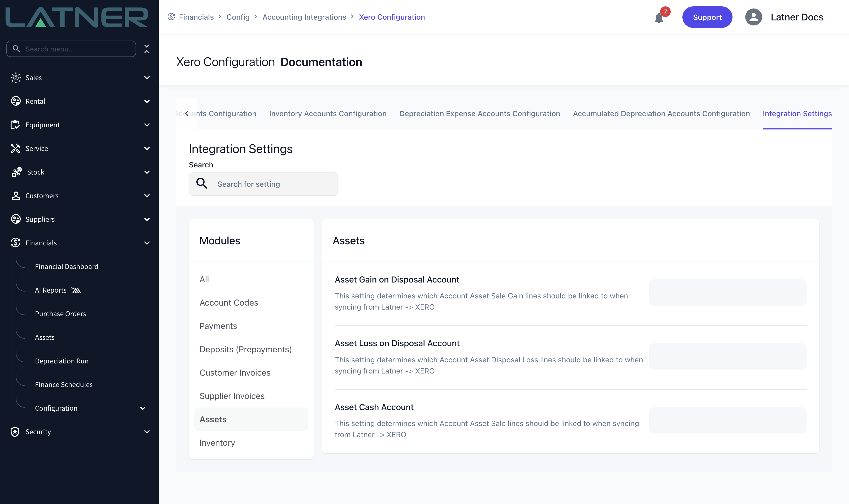The height and width of the screenshot is (504, 849).
Task: Click the Financials sidebar icon
Action: coord(16,243)
